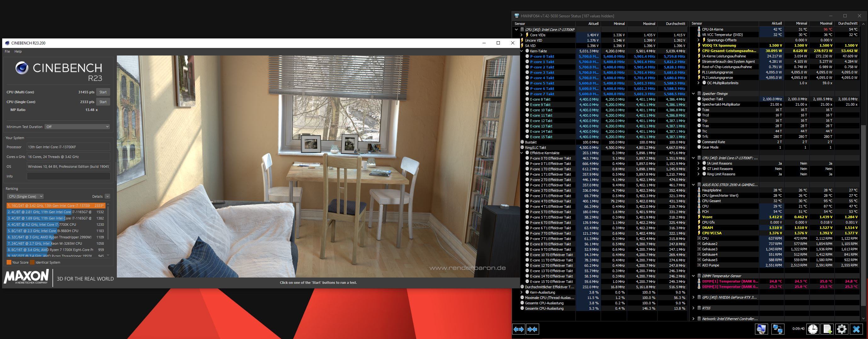Image resolution: width=868 pixels, height=339 pixels.
Task: Select the DIMM[1] Temperatur sensor row
Action: pyautogui.click(x=778, y=281)
